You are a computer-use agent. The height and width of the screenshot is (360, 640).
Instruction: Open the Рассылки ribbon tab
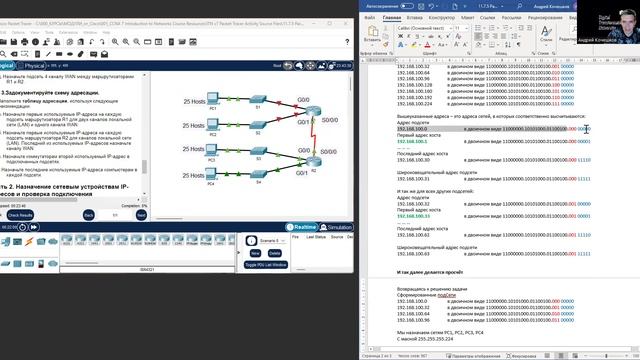click(511, 18)
